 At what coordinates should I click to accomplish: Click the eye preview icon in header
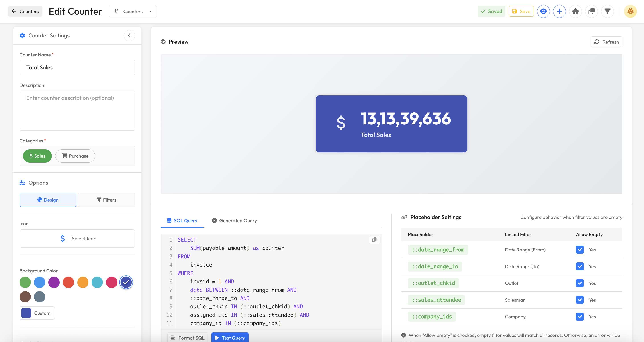543,11
